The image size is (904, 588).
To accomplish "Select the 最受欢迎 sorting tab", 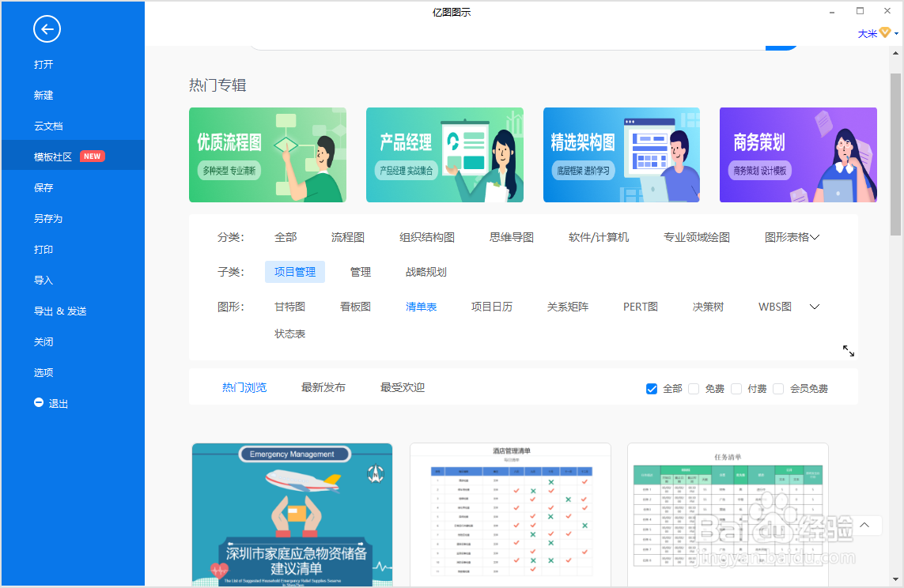I will pos(401,387).
